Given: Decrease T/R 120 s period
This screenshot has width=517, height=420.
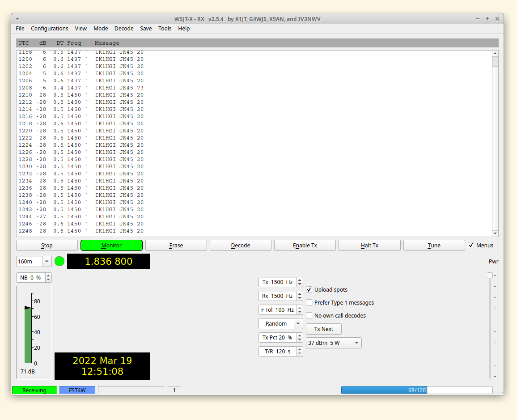Looking at the screenshot, I should (300, 353).
